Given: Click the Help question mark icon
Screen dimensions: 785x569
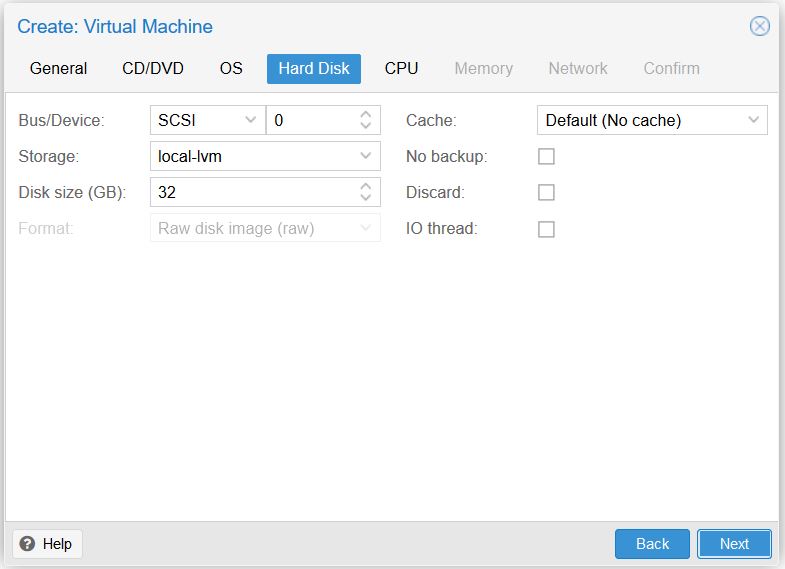Looking at the screenshot, I should pos(27,543).
